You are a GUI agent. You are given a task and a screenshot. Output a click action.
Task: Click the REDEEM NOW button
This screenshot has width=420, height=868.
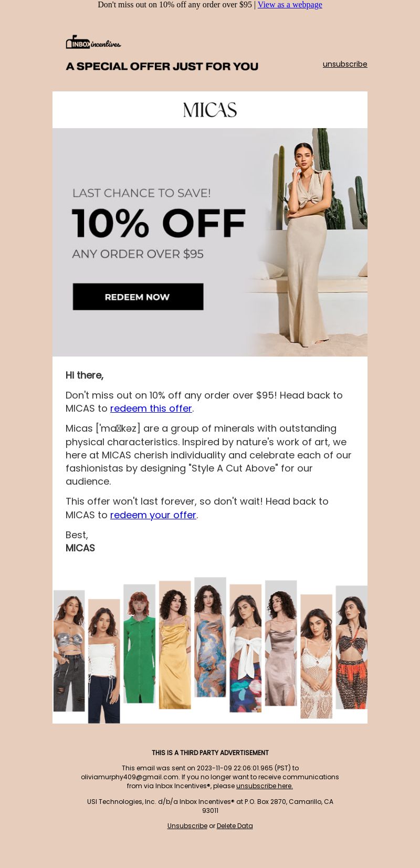[138, 297]
